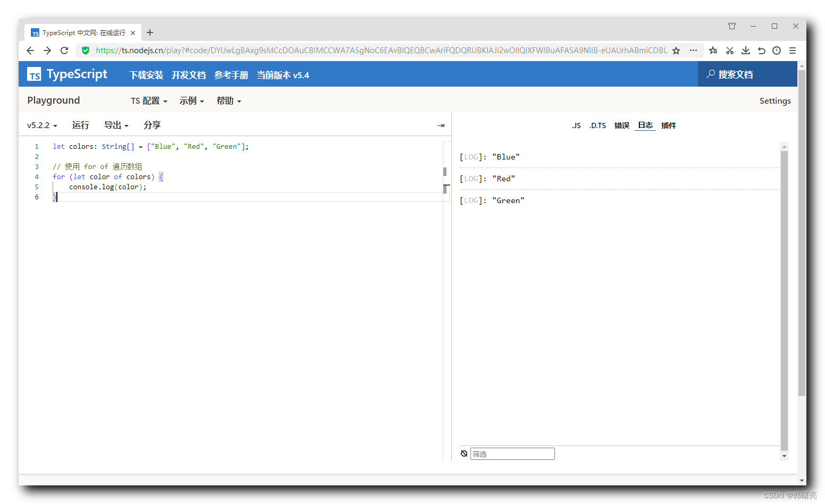Screen dimensions: 825x504
Task: Open 下载安装 navigation link
Action: pyautogui.click(x=146, y=75)
